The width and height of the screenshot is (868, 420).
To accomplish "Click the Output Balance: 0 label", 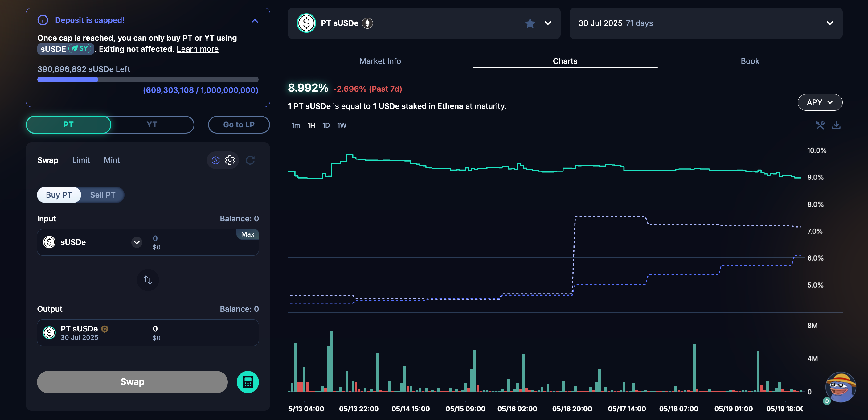I will [239, 309].
